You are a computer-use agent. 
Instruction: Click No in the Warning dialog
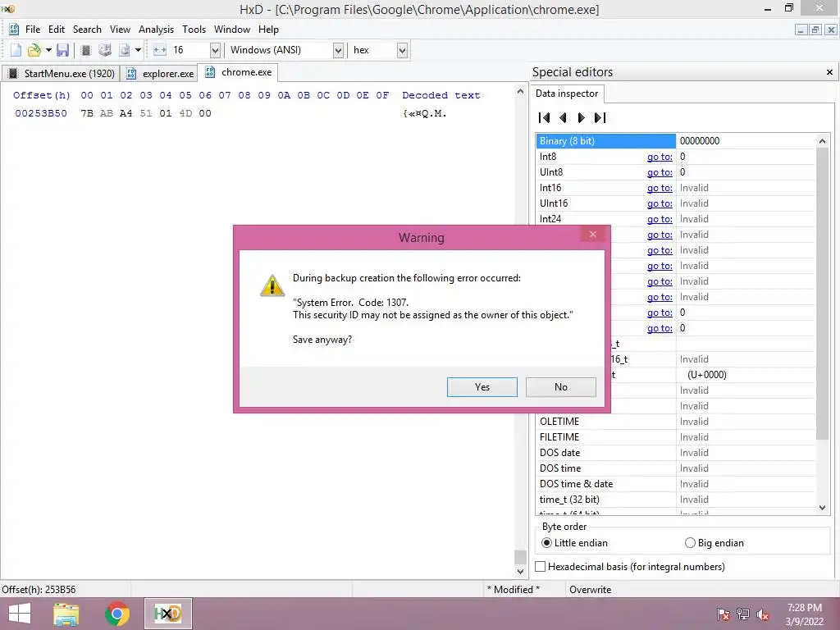561,387
